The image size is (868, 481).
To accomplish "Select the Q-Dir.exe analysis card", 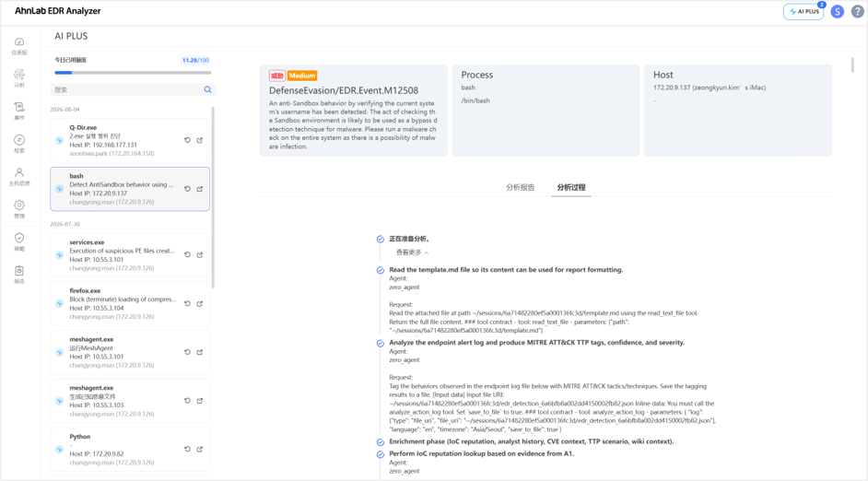I will tap(130, 140).
